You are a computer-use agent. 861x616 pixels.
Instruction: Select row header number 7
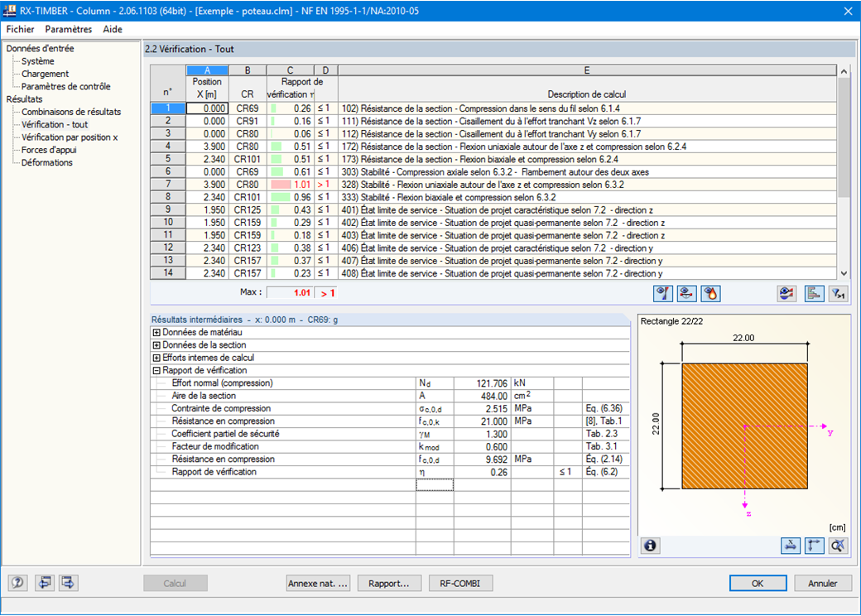168,184
